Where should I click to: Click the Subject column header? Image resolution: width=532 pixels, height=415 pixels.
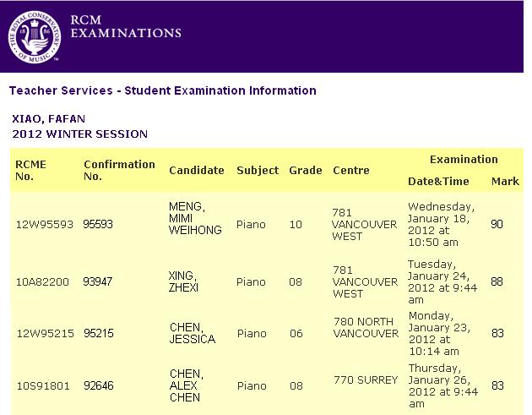tap(258, 170)
